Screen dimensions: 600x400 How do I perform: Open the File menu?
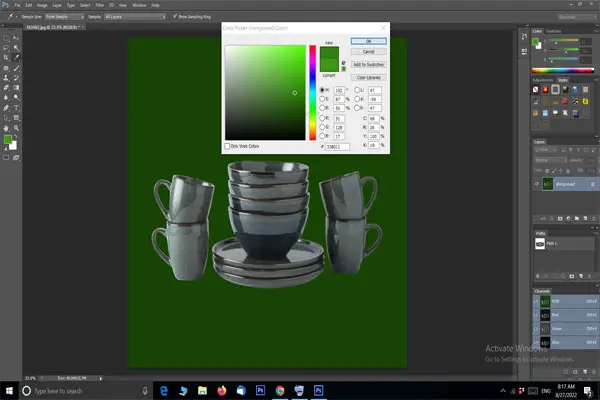coord(17,5)
